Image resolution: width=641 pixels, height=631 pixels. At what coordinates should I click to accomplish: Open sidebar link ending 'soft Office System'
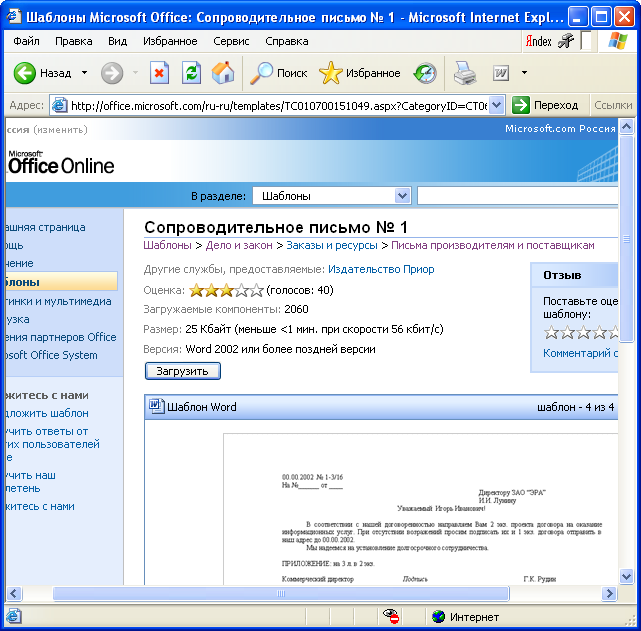click(x=52, y=355)
